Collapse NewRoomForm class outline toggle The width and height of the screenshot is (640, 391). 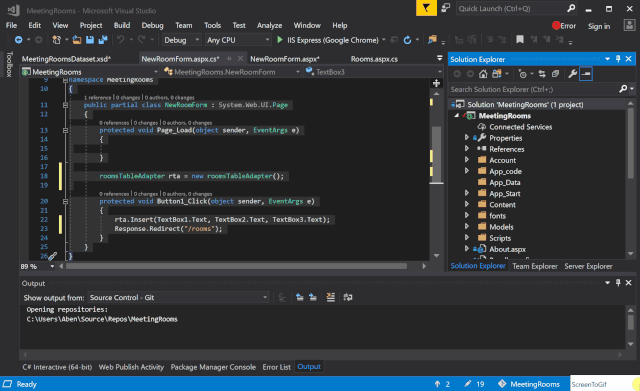[x=65, y=105]
